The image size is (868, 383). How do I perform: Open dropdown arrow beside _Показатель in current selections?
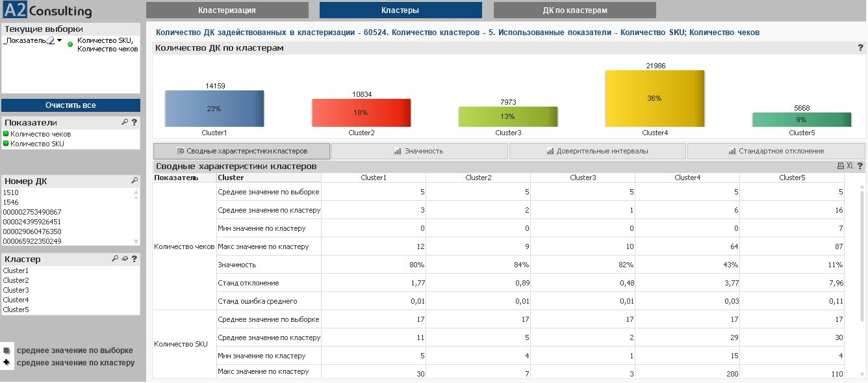(x=60, y=40)
